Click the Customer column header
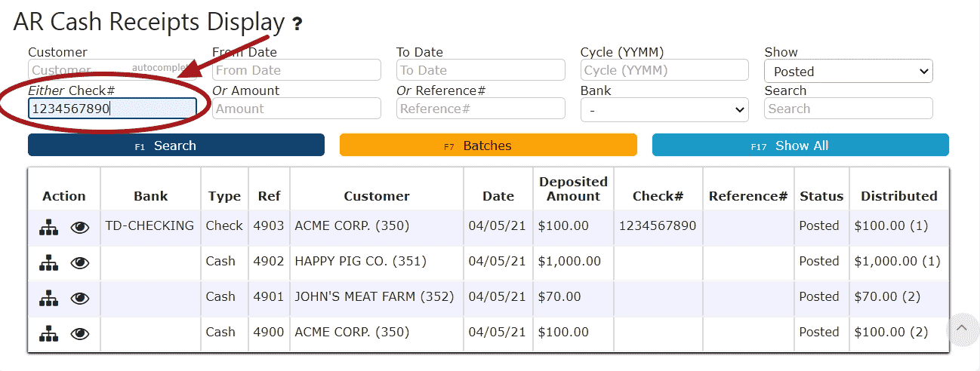 click(377, 196)
